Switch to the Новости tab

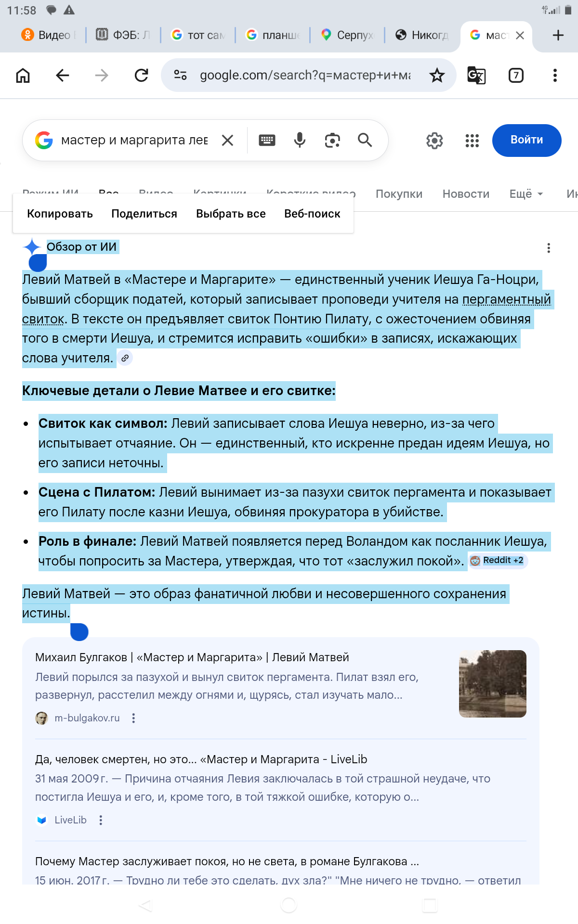(x=466, y=194)
